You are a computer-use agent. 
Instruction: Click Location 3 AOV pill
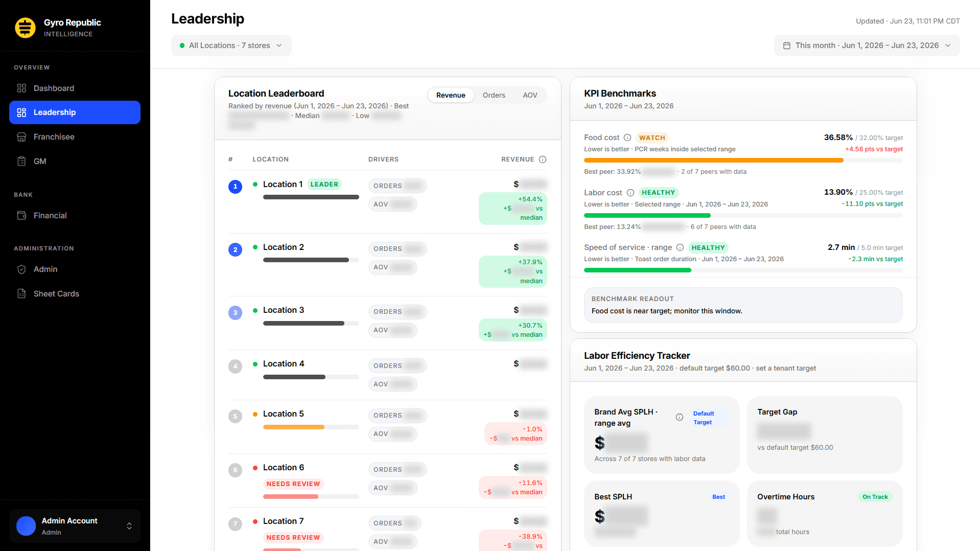click(x=392, y=330)
